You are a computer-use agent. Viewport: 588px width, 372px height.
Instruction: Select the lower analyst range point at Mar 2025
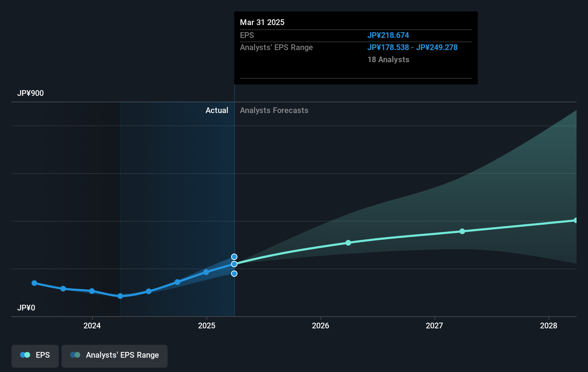tap(234, 274)
